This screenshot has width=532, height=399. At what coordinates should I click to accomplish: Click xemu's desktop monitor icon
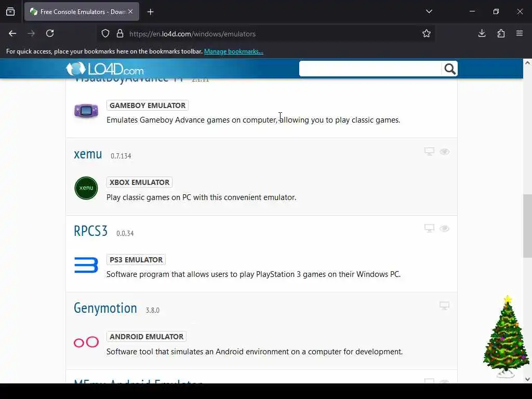(429, 151)
